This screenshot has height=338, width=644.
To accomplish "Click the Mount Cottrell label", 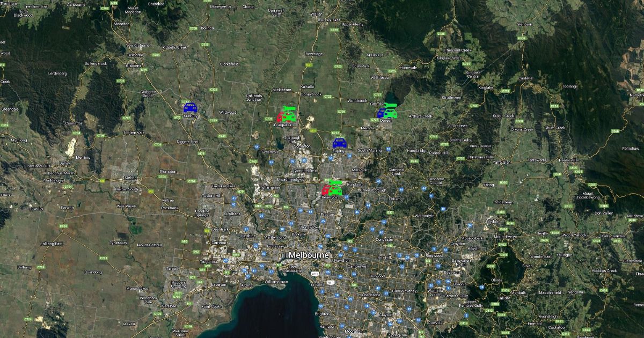I will (x=149, y=245).
